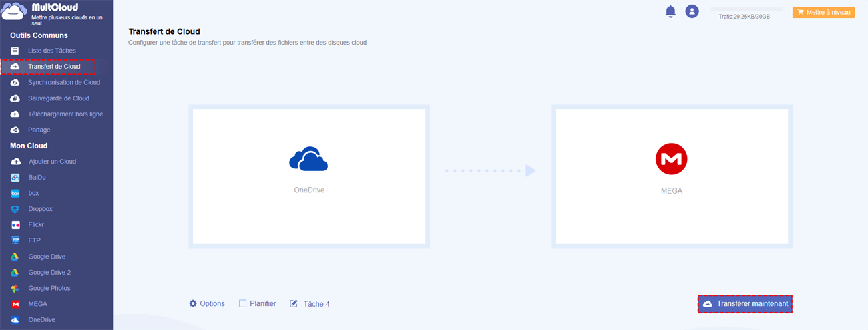
Task: Open the FTP cloud entry
Action: pyautogui.click(x=34, y=241)
